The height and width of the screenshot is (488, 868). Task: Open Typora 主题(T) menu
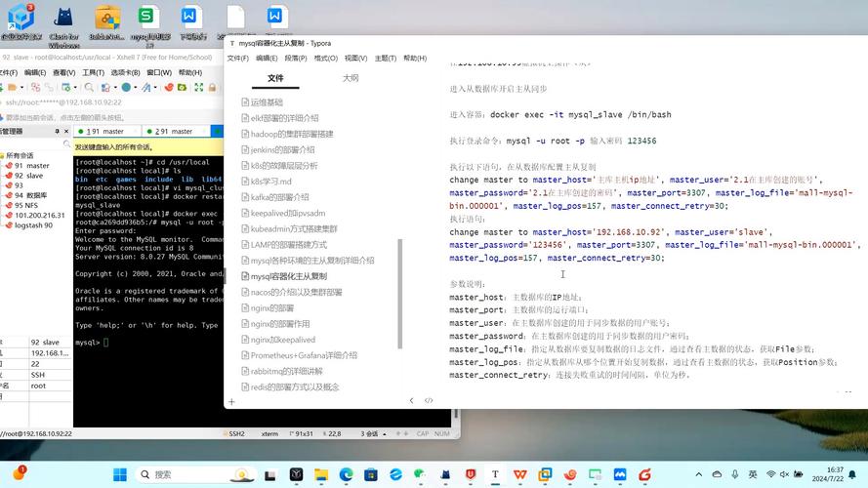click(x=386, y=59)
